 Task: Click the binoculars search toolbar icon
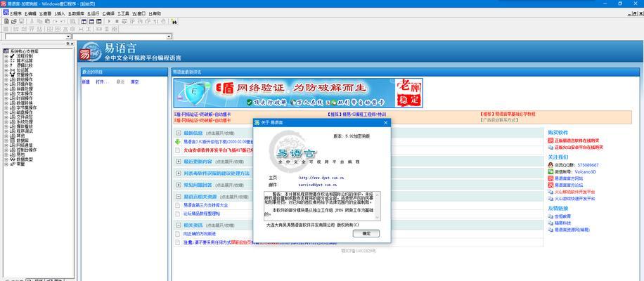coord(174,21)
